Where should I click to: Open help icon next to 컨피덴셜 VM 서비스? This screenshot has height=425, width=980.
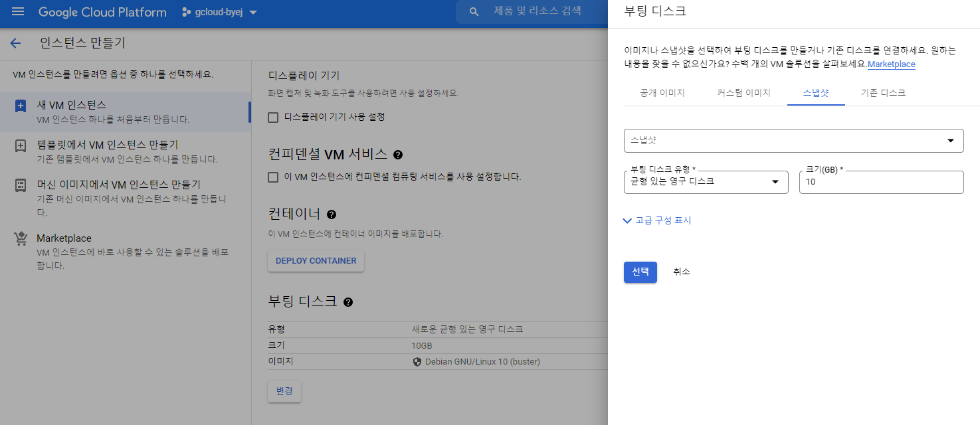tap(398, 155)
